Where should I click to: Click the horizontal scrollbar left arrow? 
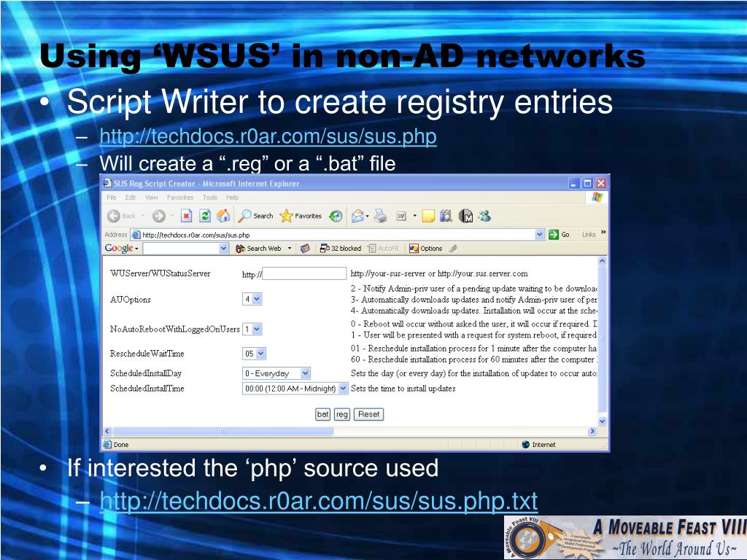pos(107,431)
